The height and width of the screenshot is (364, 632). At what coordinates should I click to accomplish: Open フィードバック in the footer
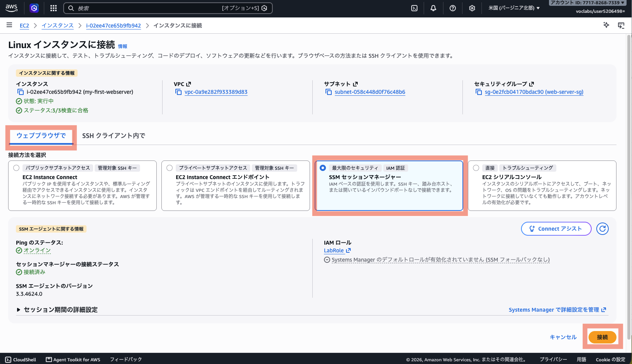coord(126,360)
